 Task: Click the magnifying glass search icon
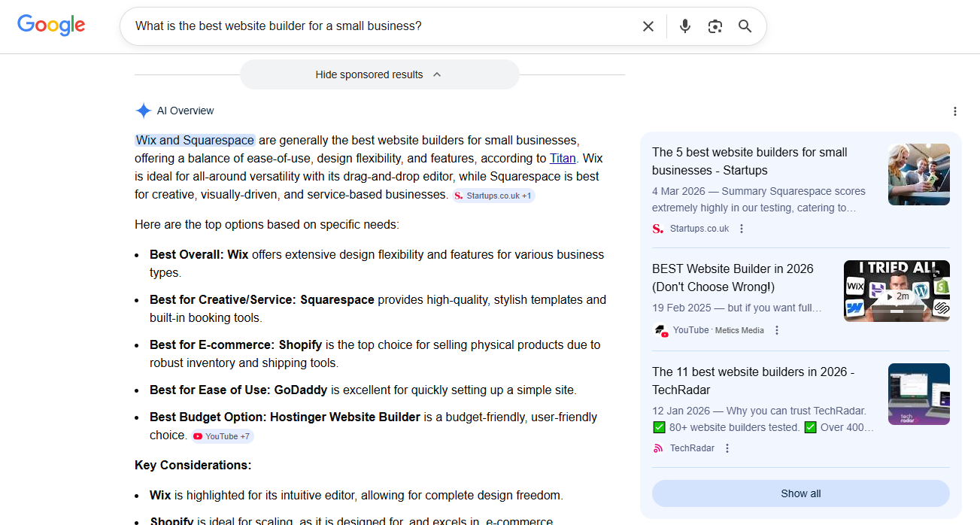745,26
